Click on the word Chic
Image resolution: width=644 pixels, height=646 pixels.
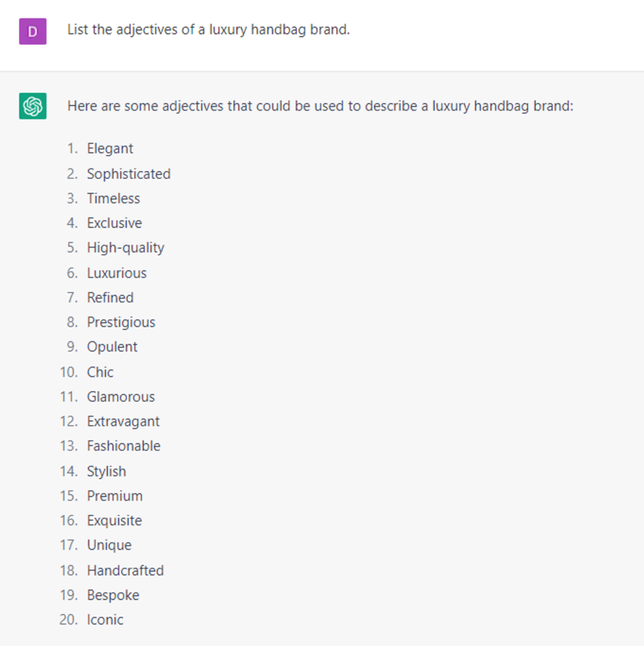(100, 372)
